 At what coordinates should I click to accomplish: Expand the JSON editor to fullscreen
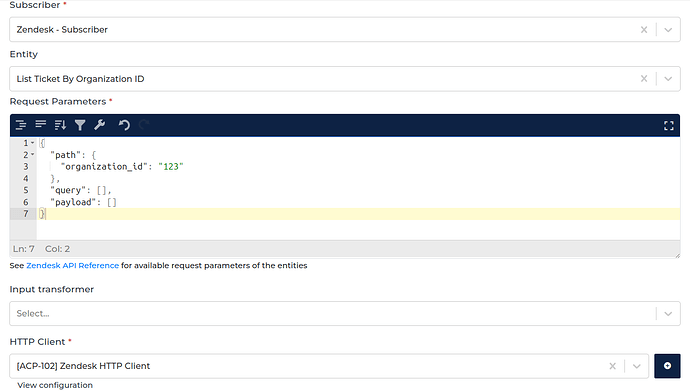(668, 126)
